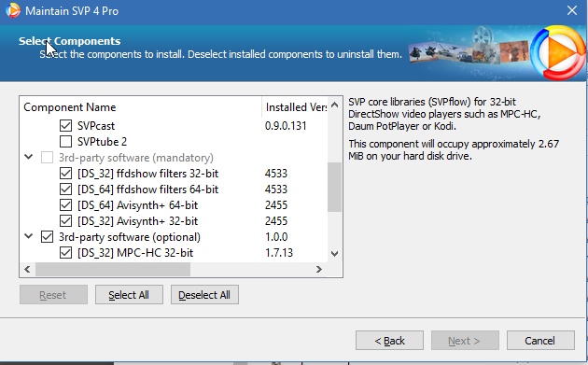The height and width of the screenshot is (365, 588).
Task: Close the Maintain SVP 4 Pro dialog
Action: [571, 10]
